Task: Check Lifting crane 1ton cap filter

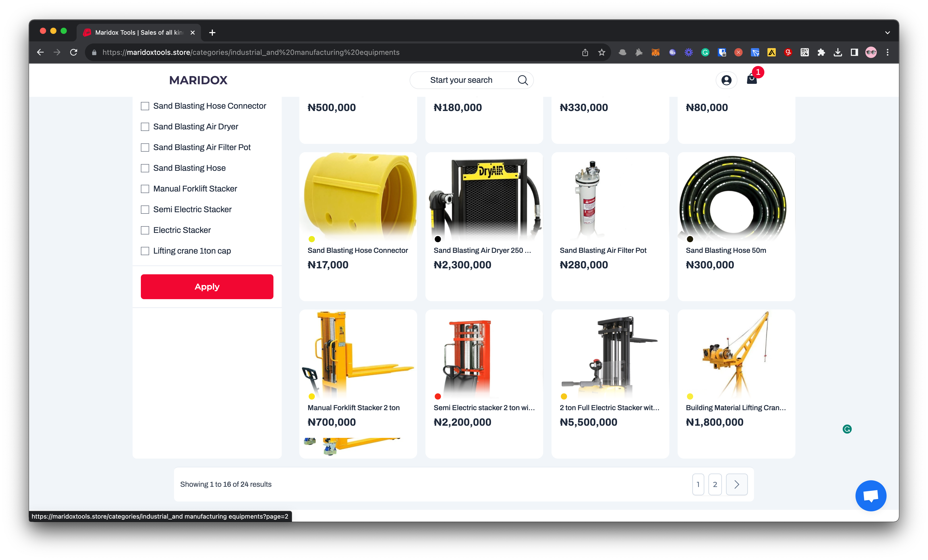Action: (x=145, y=251)
